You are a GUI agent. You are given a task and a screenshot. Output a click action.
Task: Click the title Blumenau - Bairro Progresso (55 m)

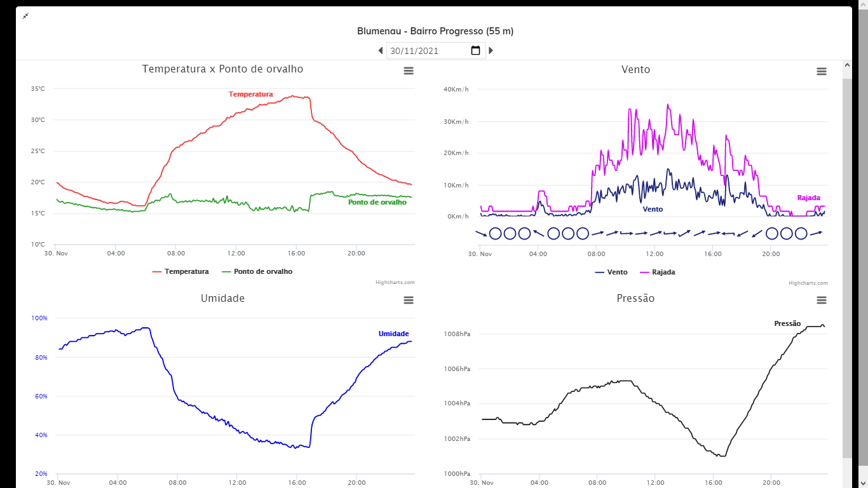[435, 31]
